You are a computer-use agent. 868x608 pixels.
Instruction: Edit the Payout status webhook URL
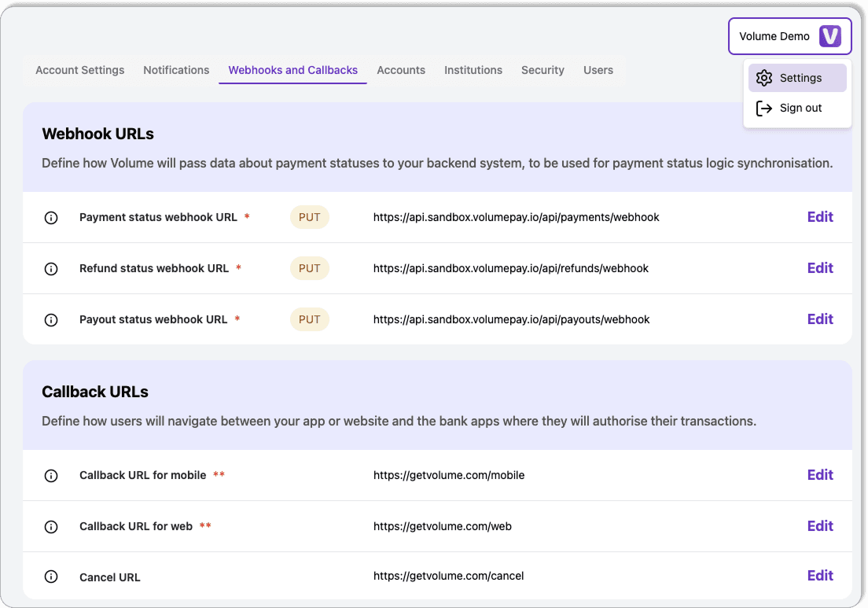pyautogui.click(x=820, y=319)
